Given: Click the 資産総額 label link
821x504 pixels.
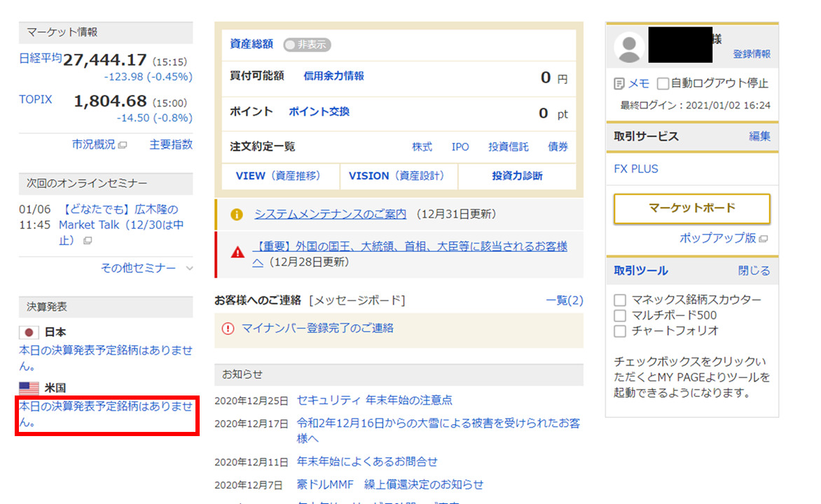Looking at the screenshot, I should click(x=251, y=45).
